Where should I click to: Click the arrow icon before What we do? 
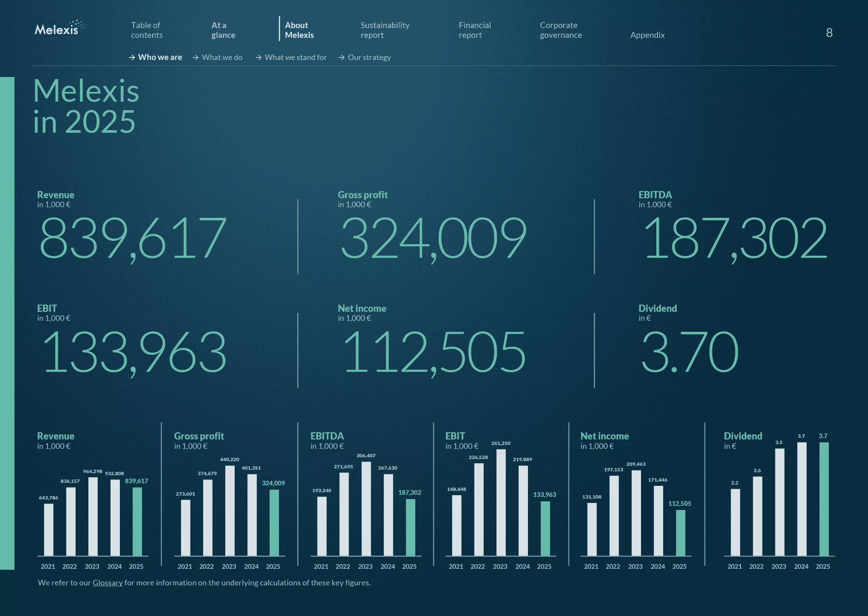(x=196, y=57)
